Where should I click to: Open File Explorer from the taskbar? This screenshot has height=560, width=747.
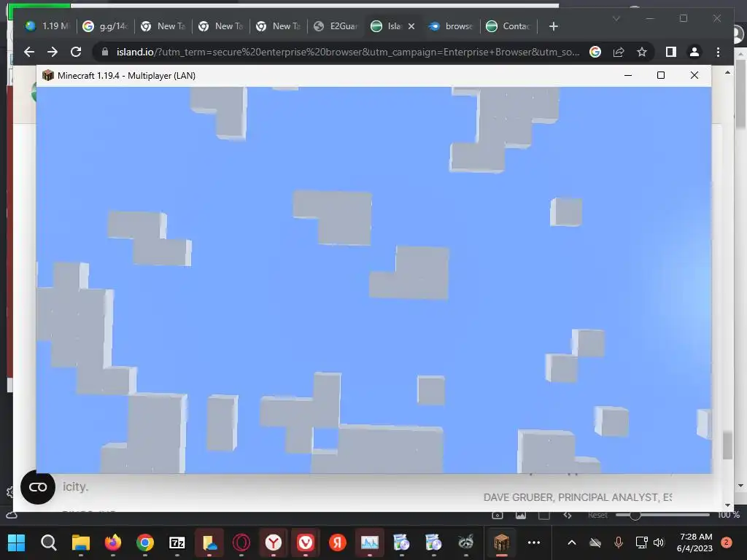tap(80, 542)
